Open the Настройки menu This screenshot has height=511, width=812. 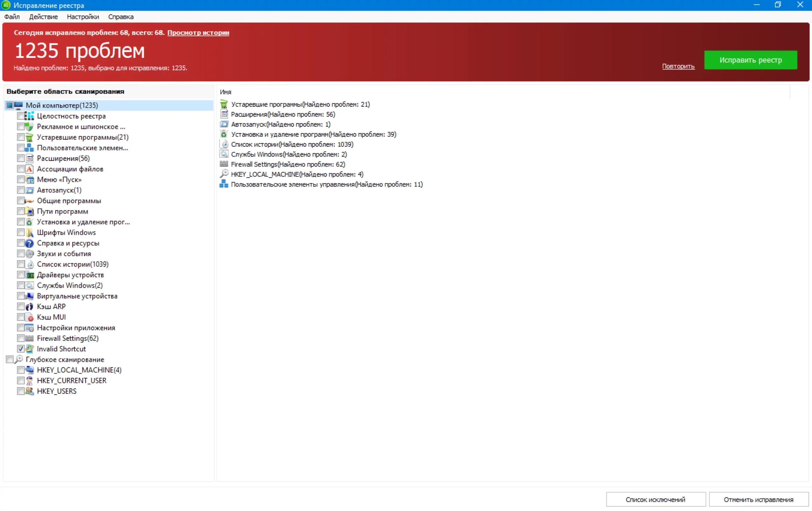pos(82,17)
